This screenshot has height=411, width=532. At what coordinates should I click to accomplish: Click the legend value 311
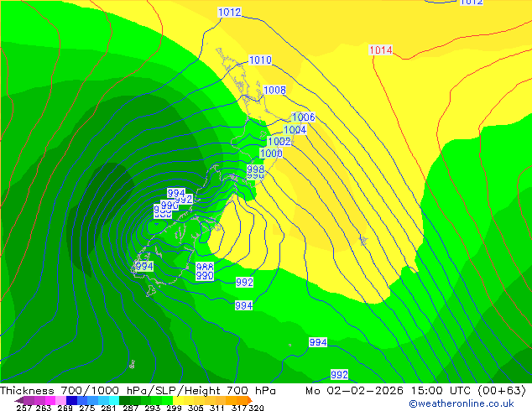216,408
